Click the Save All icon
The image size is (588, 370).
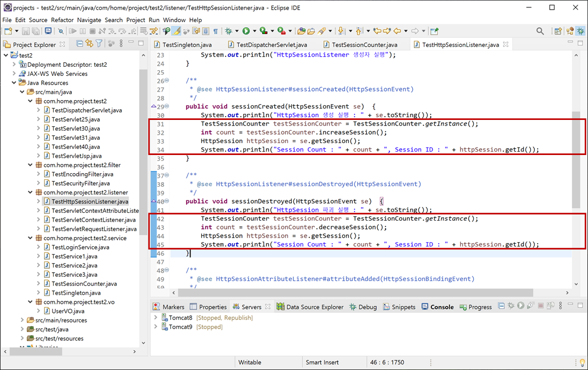tap(36, 31)
